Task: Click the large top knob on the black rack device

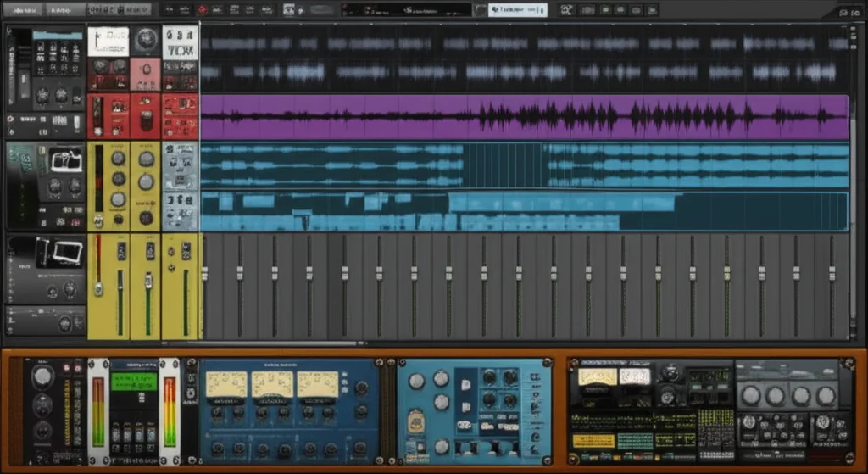Action: [42, 377]
